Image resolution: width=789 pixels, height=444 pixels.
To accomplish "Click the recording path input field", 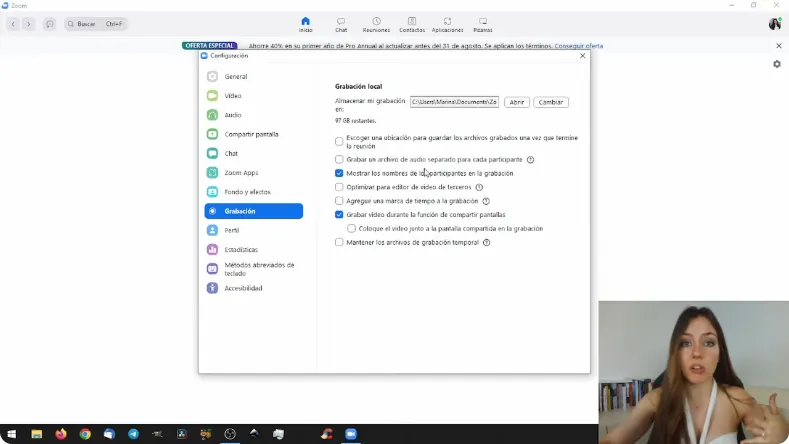I will pos(454,102).
